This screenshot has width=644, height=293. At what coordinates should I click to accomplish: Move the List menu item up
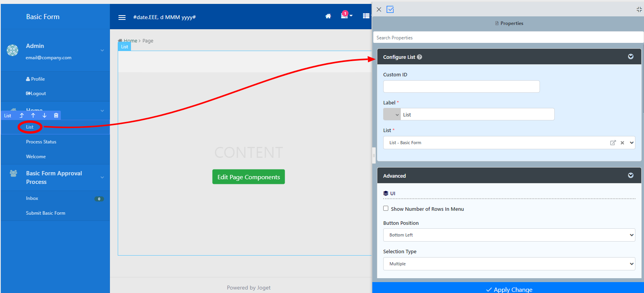point(33,115)
